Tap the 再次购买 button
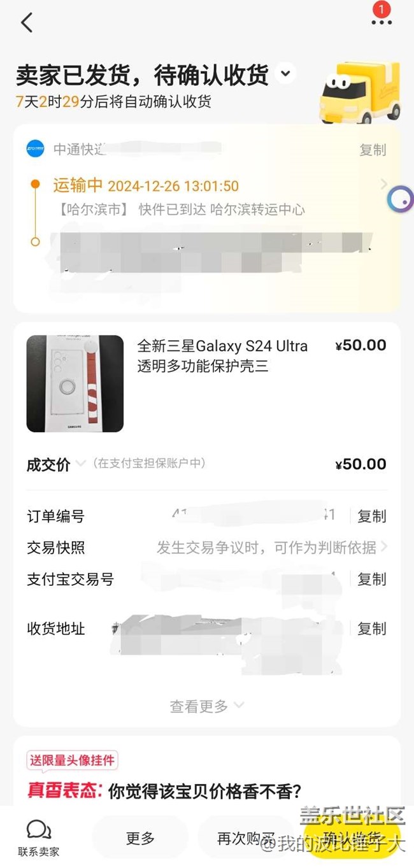 click(246, 838)
